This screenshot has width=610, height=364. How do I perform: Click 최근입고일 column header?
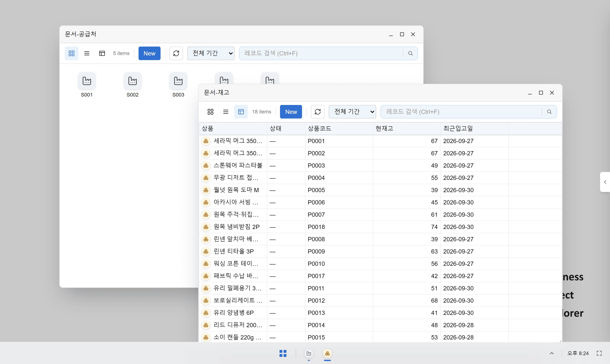(x=474, y=128)
